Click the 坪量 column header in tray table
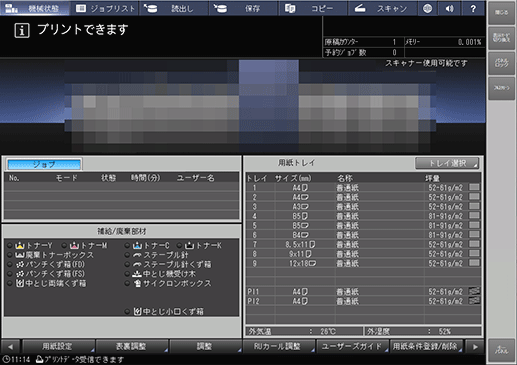This screenshot has width=517, height=365. 433,178
